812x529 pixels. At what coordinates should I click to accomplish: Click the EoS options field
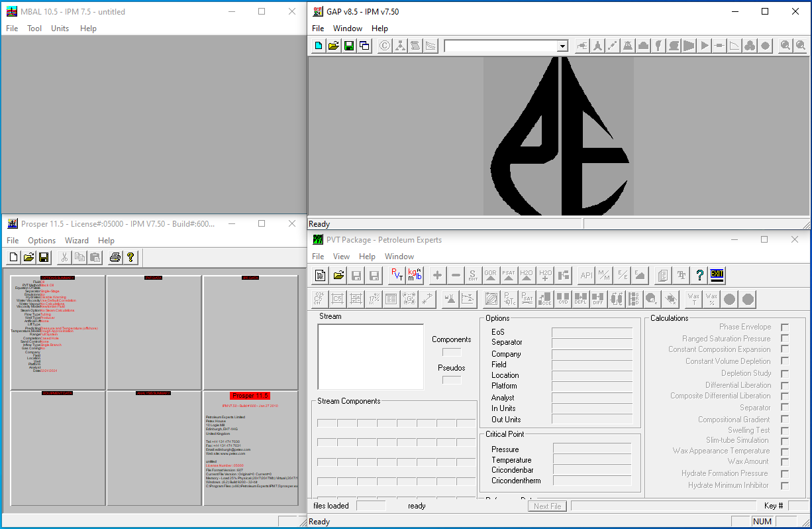click(592, 332)
